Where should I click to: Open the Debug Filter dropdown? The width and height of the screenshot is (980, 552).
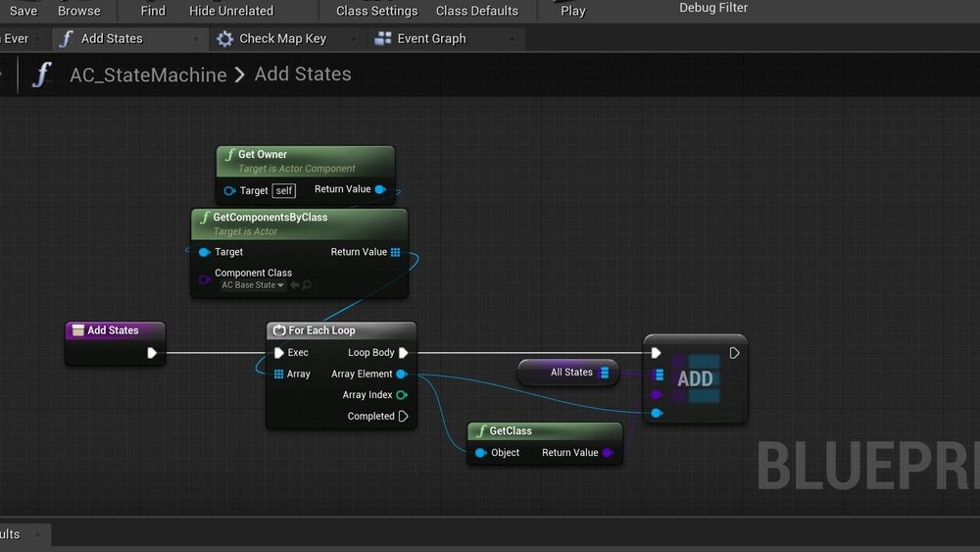tap(712, 8)
